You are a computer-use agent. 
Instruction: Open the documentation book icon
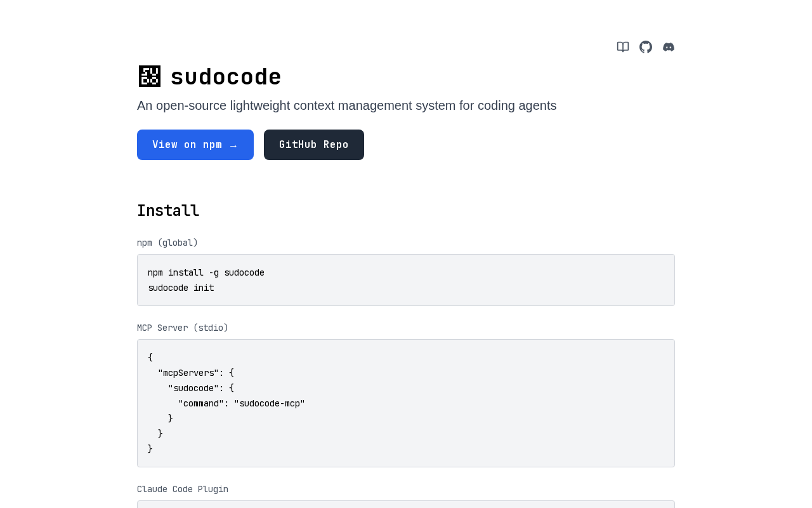623,47
